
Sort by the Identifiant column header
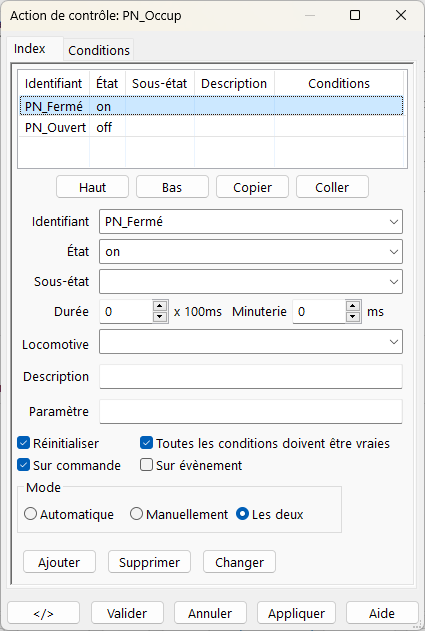[54, 83]
